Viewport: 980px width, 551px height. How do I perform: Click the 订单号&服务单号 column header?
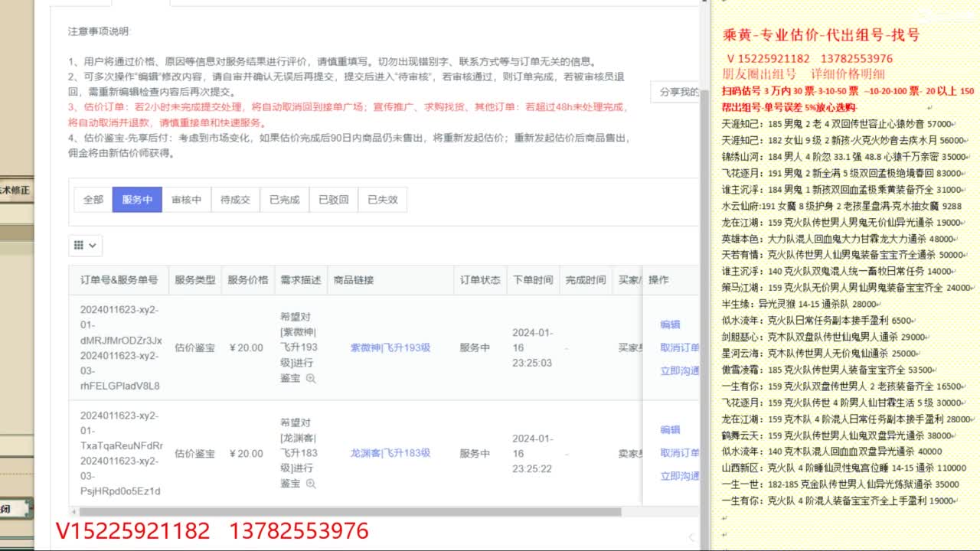pyautogui.click(x=119, y=280)
